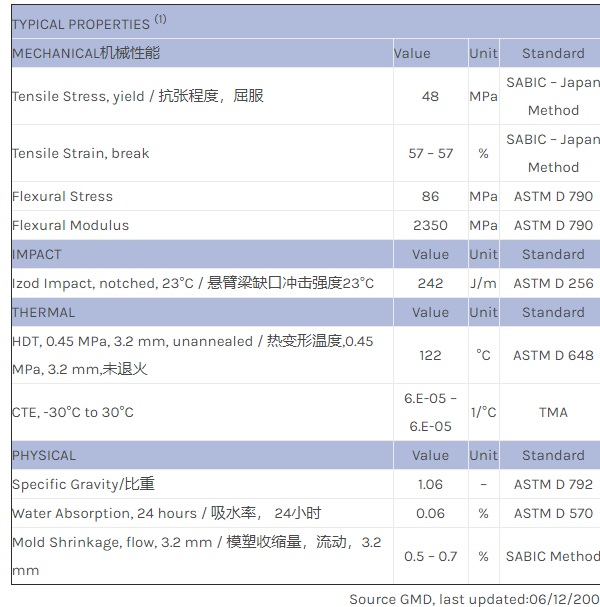Screen dimensions: 600x607
Task: Click the IMPACT section header label
Action: click(37, 254)
